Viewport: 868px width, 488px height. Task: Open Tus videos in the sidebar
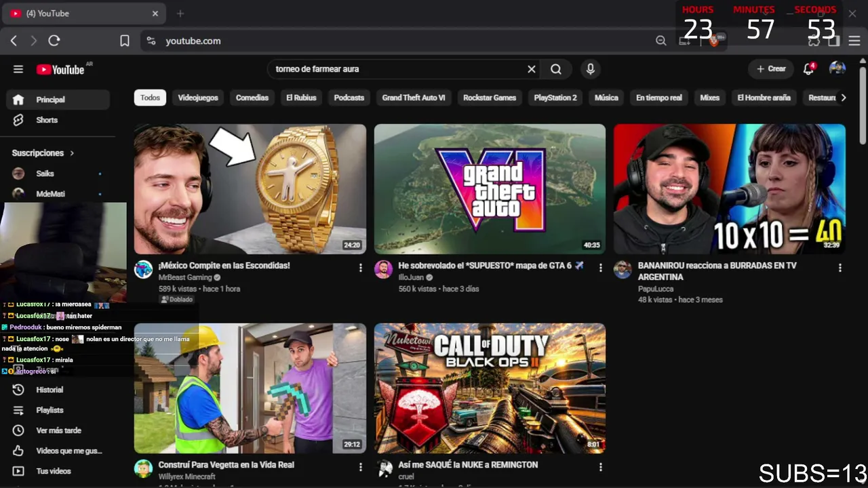58,471
